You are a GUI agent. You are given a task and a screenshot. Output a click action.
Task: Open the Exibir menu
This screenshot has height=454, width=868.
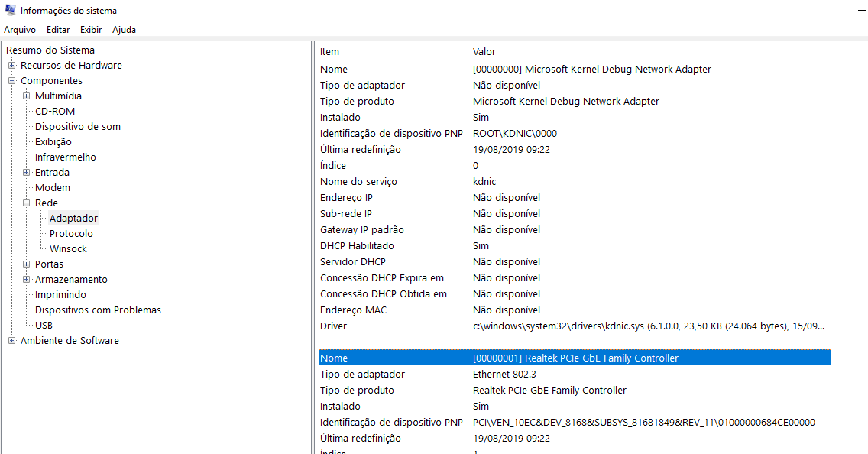click(91, 30)
